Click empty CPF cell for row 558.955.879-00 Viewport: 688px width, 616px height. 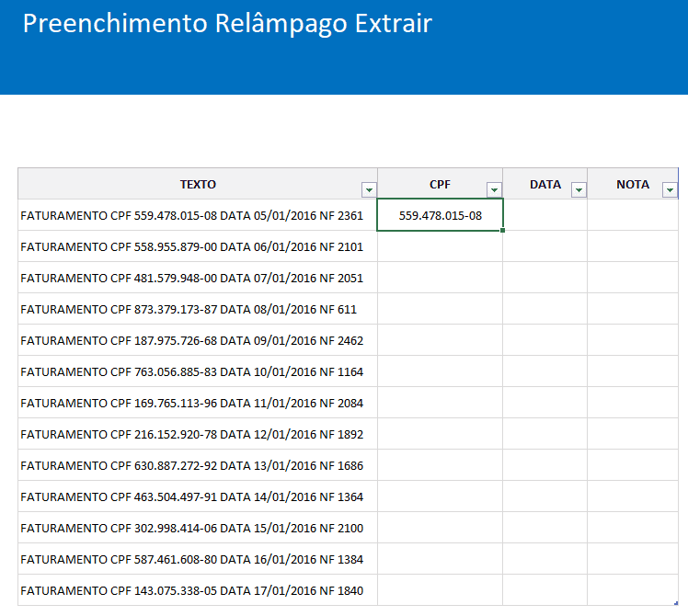coord(440,246)
